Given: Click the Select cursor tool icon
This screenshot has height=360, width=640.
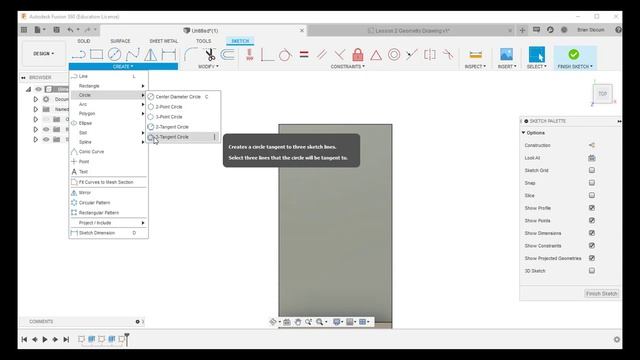Looking at the screenshot, I should pyautogui.click(x=536, y=54).
